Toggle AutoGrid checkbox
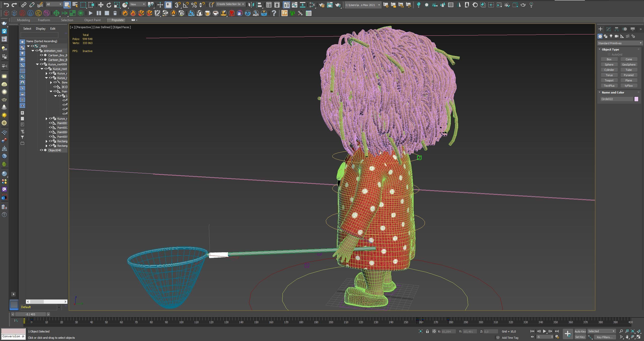 609,55
